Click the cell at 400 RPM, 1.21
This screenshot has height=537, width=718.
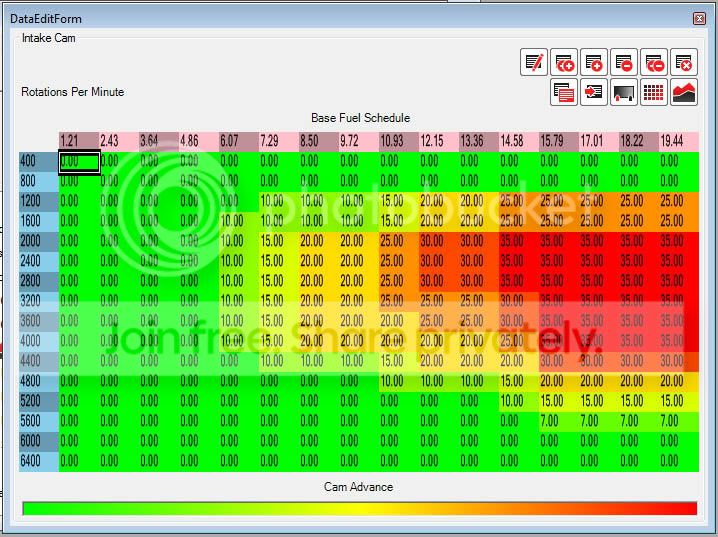tap(79, 161)
